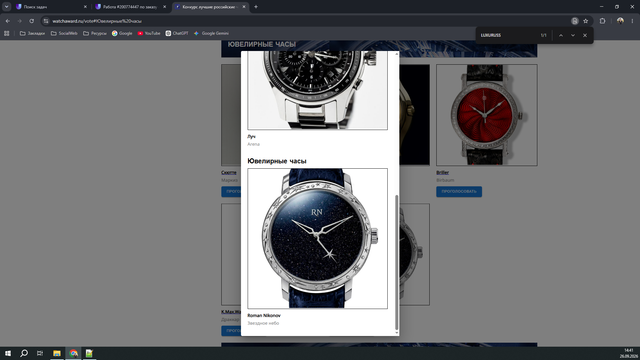
Task: Open Task View on taskbar
Action: 40,353
